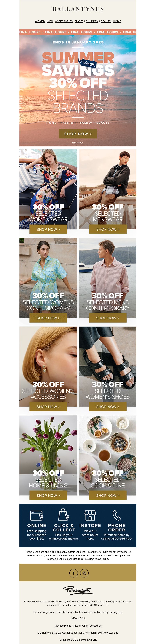Click the 'clicking here' unsubscribe link
156x644 pixels.
(116, 612)
